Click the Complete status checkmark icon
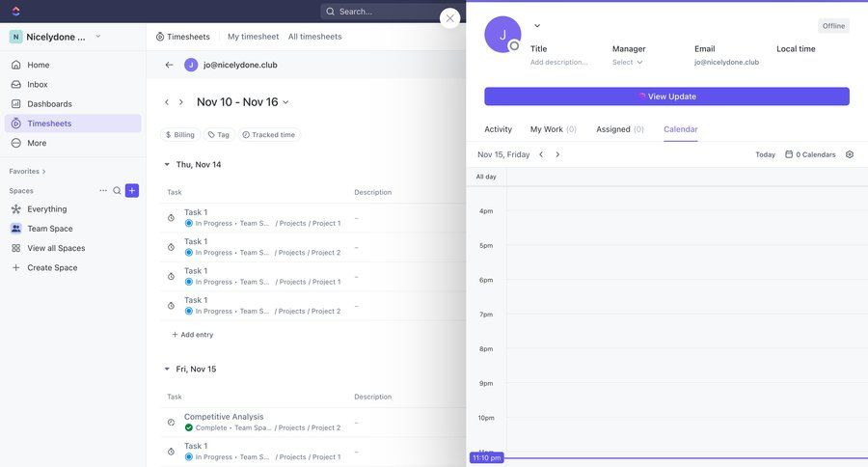The height and width of the screenshot is (467, 868). click(x=189, y=427)
